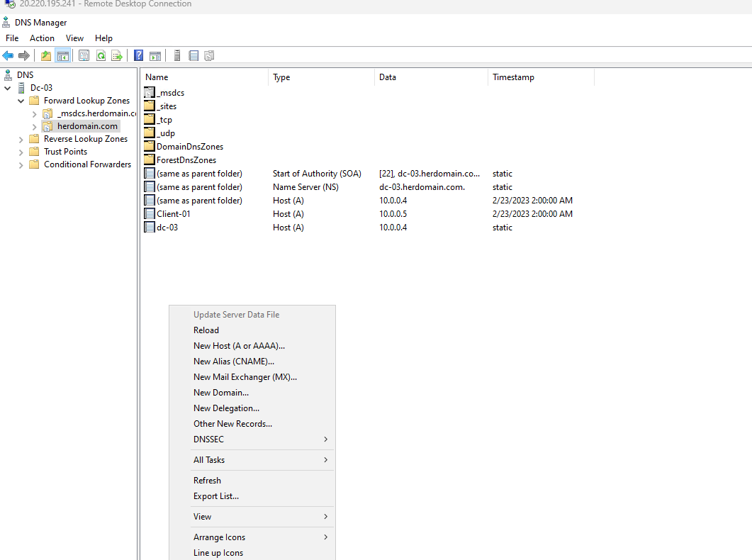Screen dimensions: 752x560
Task: Choose New Alias (CNAME) from context menu
Action: 234,361
